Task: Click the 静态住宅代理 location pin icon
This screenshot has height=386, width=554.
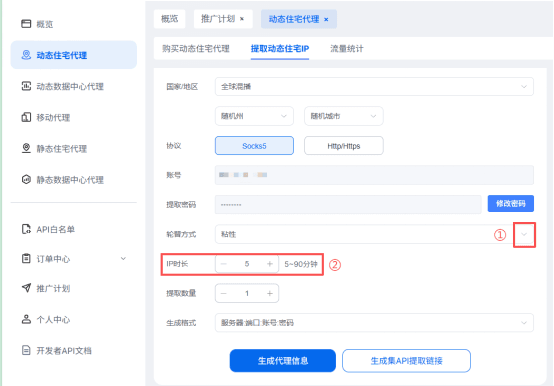Action: point(26,148)
